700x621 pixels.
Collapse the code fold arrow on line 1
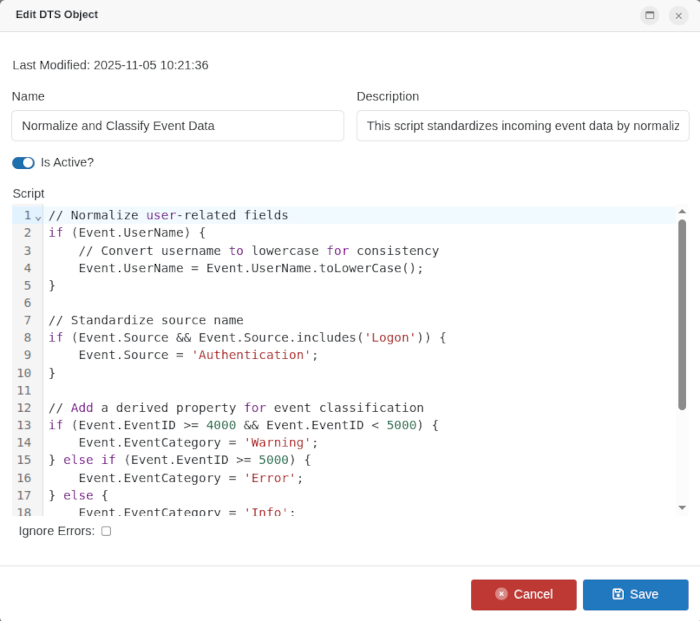click(38, 216)
